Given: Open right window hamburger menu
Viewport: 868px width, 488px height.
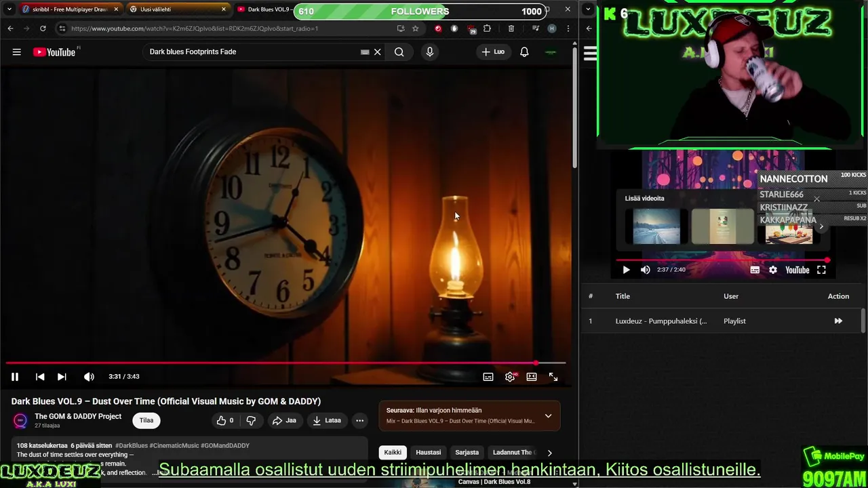Looking at the screenshot, I should [590, 54].
